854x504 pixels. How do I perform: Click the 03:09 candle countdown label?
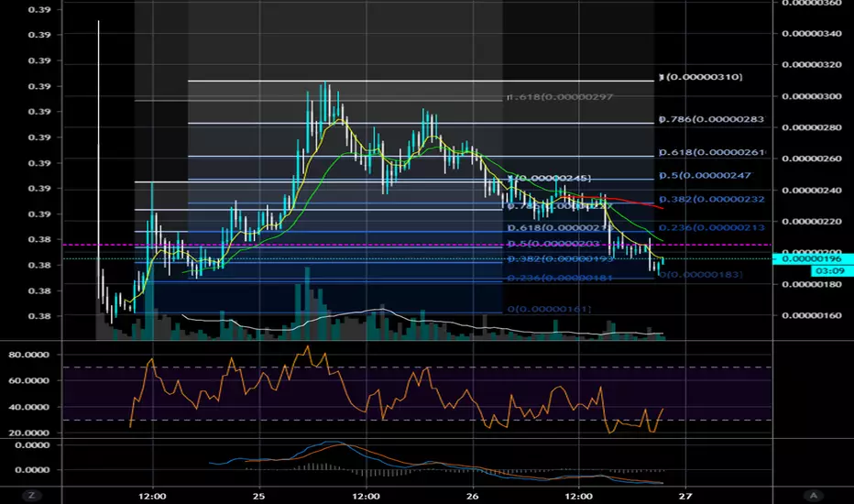[830, 271]
